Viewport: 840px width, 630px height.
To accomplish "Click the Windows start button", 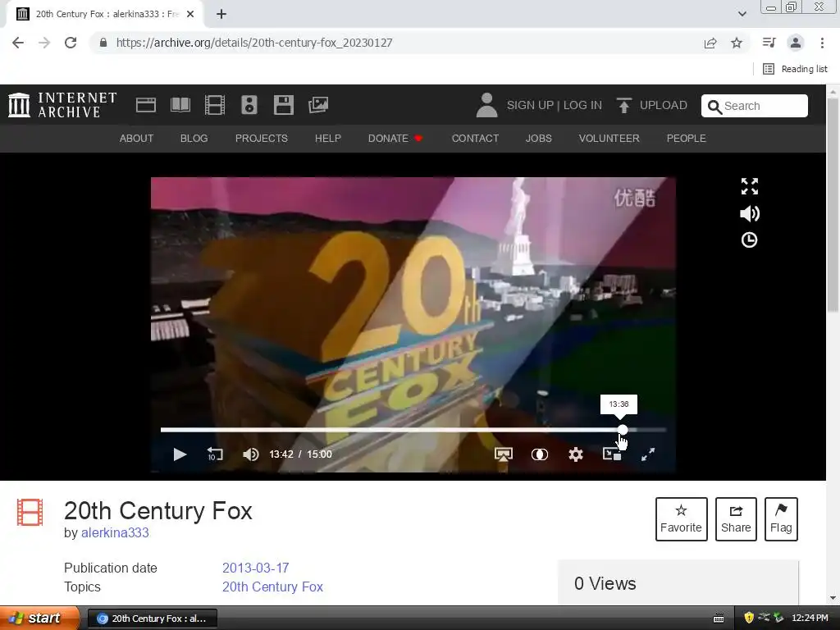I will (x=39, y=619).
